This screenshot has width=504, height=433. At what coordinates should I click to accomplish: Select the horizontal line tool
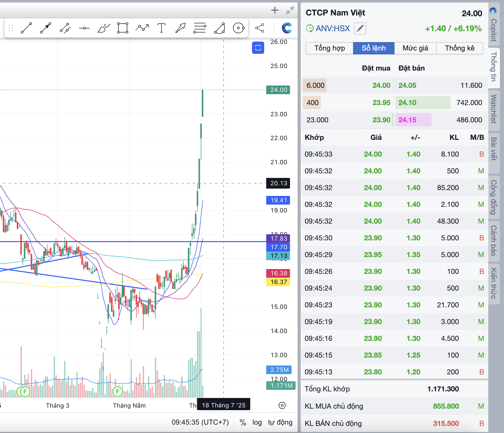click(84, 28)
